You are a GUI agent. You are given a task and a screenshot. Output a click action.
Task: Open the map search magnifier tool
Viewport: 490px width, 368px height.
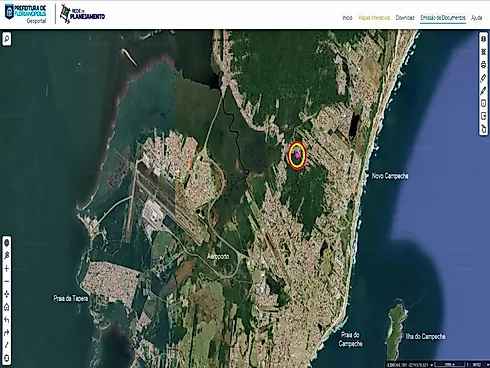click(x=6, y=39)
